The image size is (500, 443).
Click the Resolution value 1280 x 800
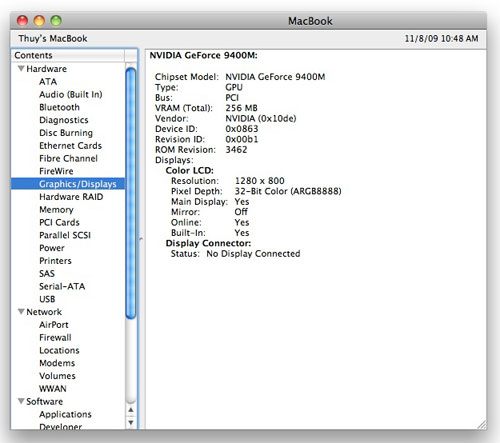coord(259,181)
